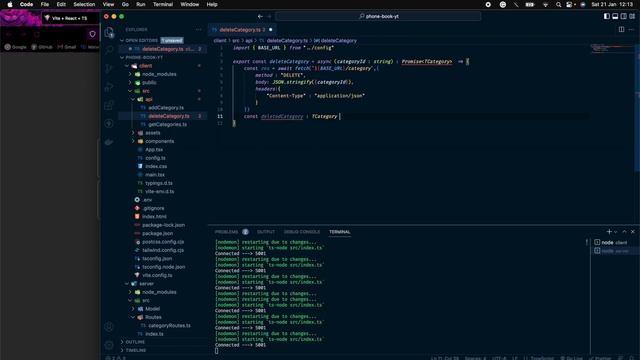Image resolution: width=640 pixels, height=360 pixels.
Task: Open tailwind.config.cjs in explorer
Action: click(163, 250)
